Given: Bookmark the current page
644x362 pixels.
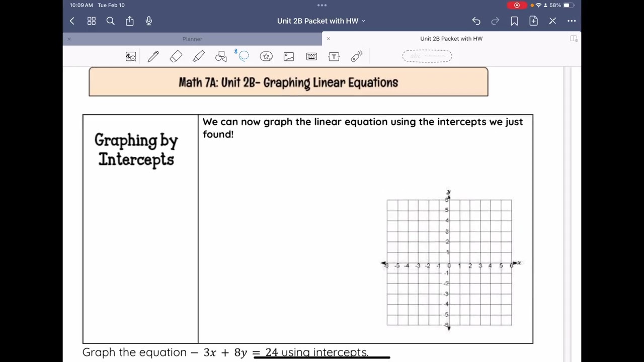Looking at the screenshot, I should click(x=514, y=21).
